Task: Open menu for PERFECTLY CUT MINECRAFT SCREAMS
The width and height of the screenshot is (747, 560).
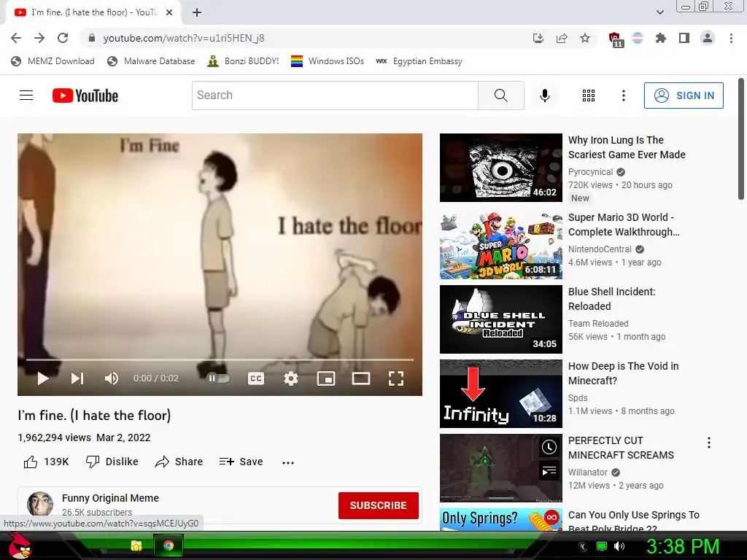Action: click(709, 443)
